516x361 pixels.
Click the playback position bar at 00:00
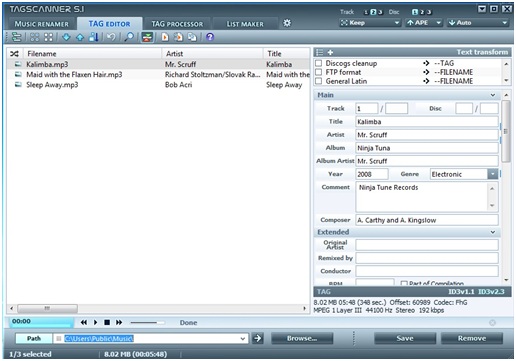click(42, 322)
